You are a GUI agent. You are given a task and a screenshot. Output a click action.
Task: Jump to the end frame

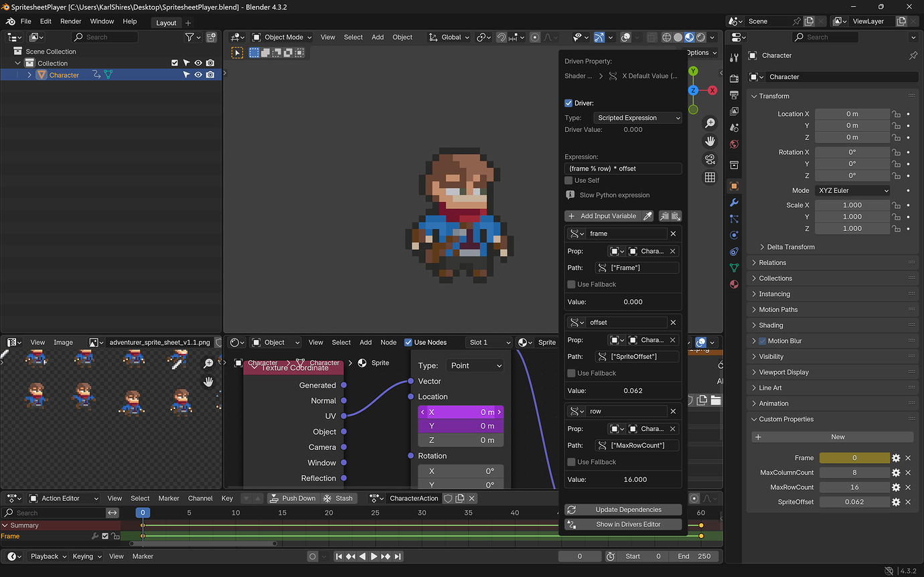398,556
